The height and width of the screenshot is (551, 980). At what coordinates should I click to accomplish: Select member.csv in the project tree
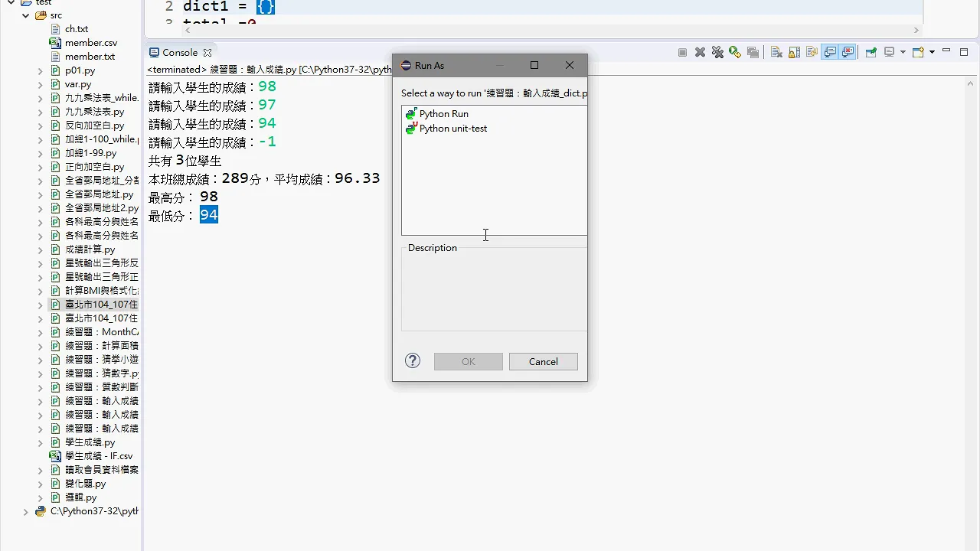point(91,43)
